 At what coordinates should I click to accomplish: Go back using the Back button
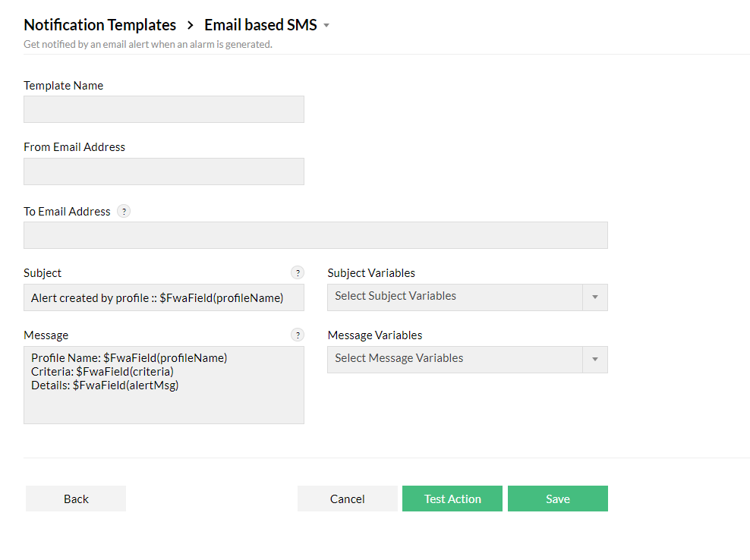coord(75,499)
